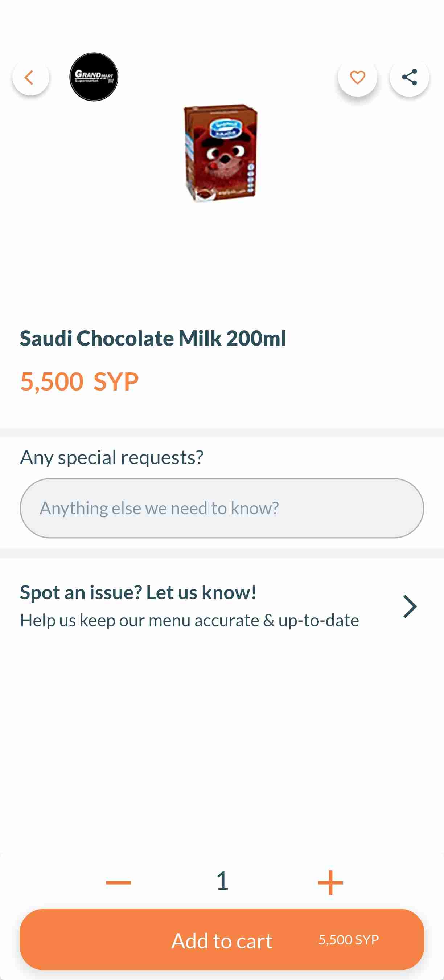Type in the special requests field

click(x=222, y=508)
